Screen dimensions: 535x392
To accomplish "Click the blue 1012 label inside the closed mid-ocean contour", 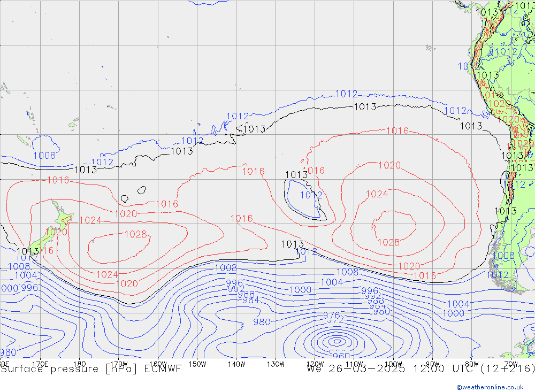I will tap(311, 195).
